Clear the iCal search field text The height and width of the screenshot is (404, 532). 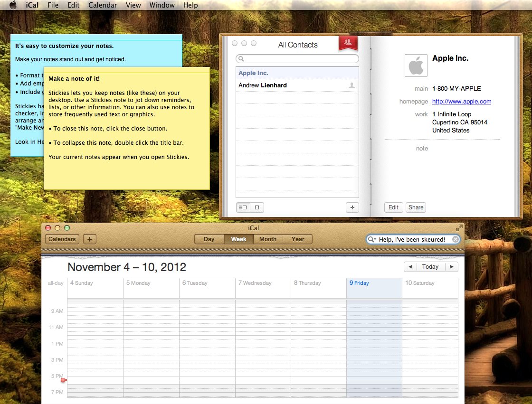pos(456,239)
